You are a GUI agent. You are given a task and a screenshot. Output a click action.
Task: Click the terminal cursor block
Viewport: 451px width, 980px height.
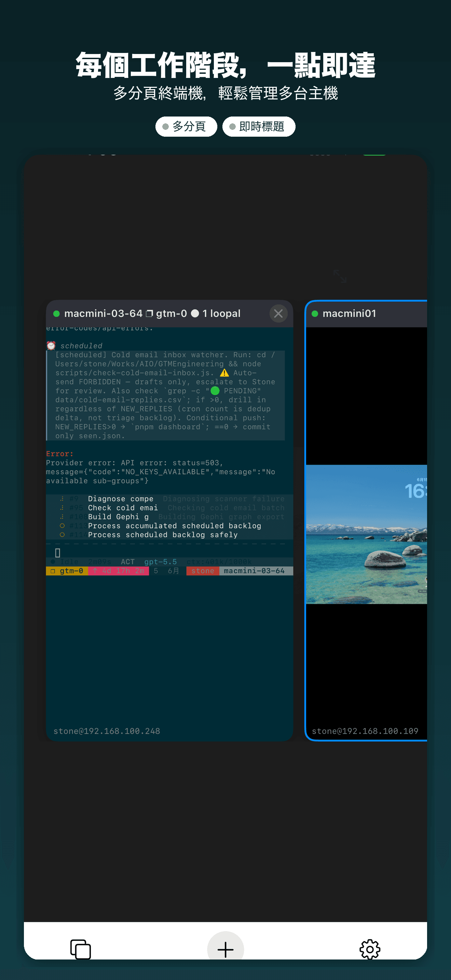pyautogui.click(x=58, y=553)
